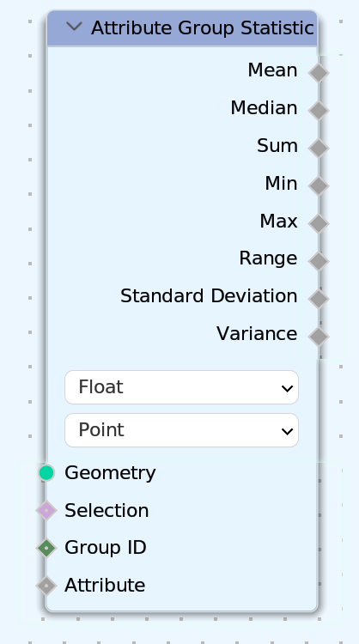
Task: Click the Variance output socket
Action: tap(319, 337)
